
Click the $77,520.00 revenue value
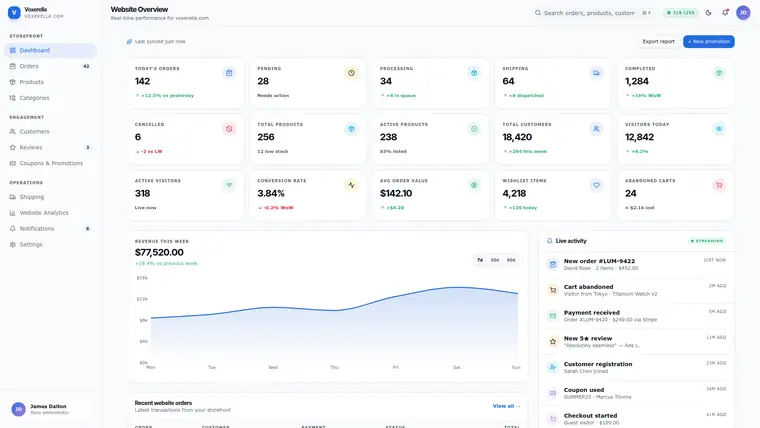click(159, 253)
